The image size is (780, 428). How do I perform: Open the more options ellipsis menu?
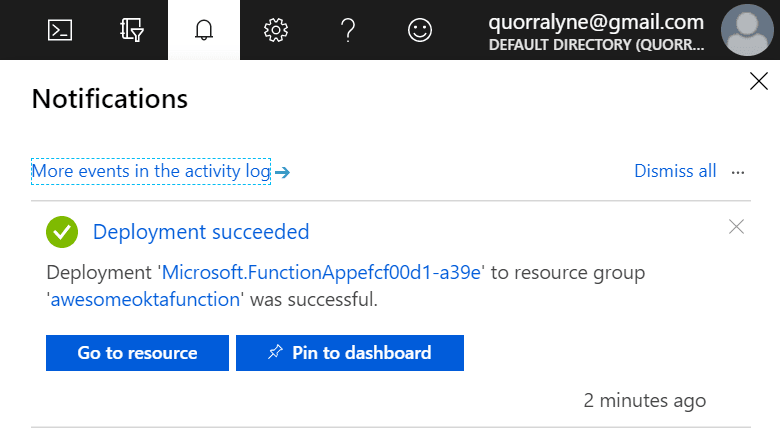point(738,172)
